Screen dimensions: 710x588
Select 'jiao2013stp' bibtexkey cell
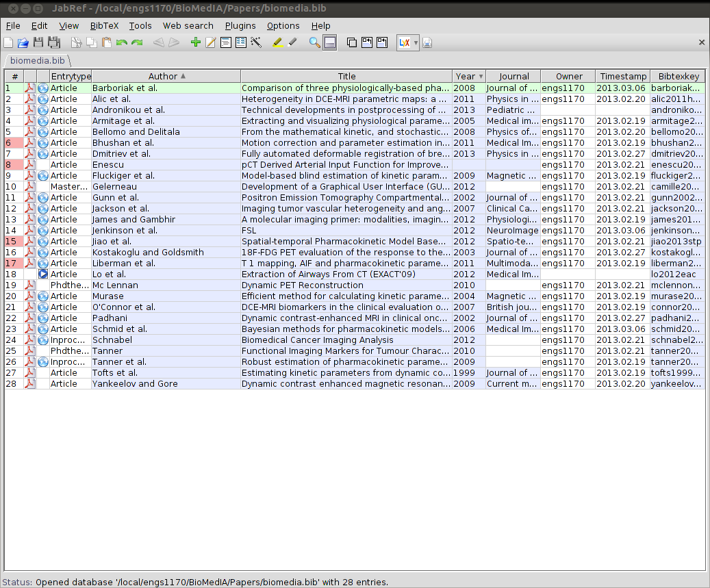coord(677,241)
